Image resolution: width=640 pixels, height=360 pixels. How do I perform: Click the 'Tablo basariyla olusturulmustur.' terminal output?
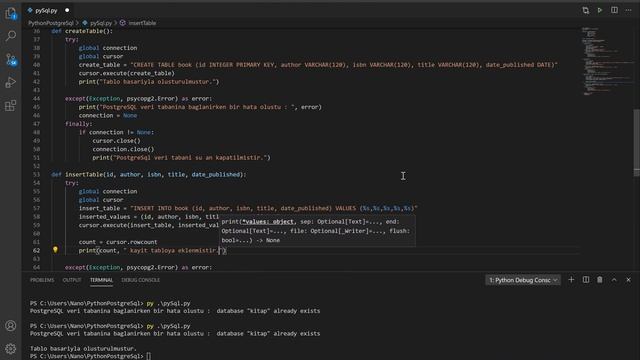[x=83, y=349]
